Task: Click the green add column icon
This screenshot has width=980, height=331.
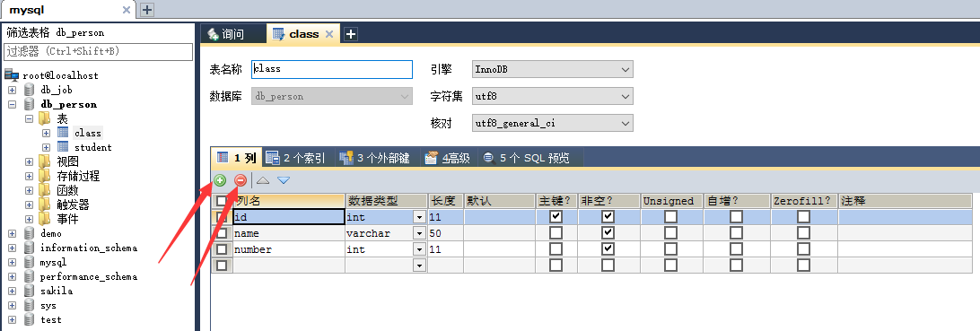Action: [220, 180]
